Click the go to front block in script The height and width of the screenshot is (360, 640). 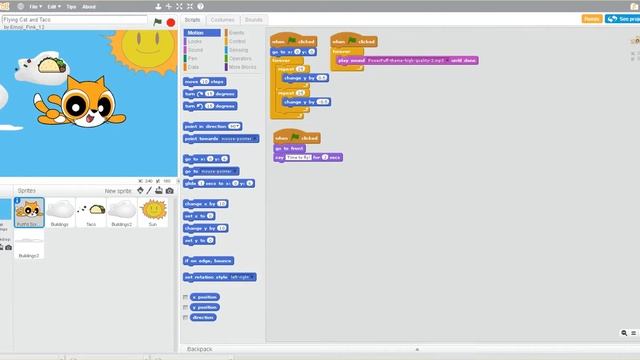coord(289,148)
